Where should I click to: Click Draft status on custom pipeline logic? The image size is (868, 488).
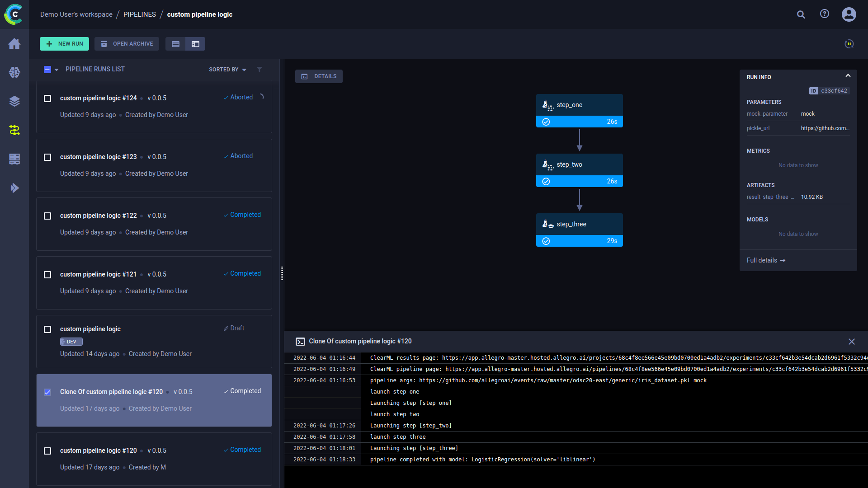[234, 328]
